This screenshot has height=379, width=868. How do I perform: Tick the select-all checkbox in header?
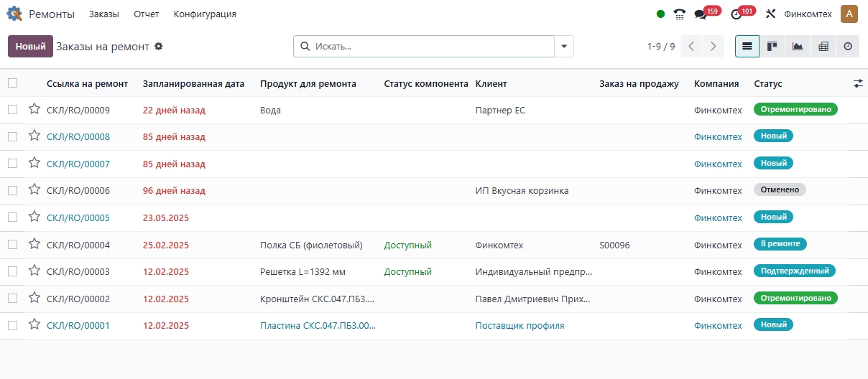tap(12, 83)
